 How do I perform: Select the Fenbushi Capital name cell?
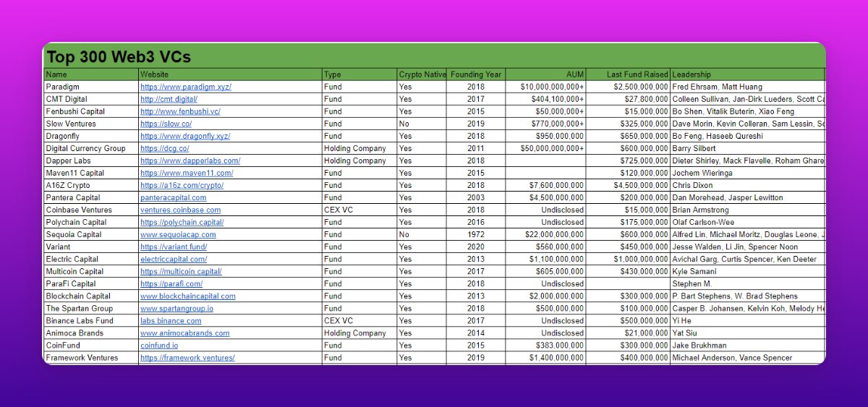click(91, 111)
